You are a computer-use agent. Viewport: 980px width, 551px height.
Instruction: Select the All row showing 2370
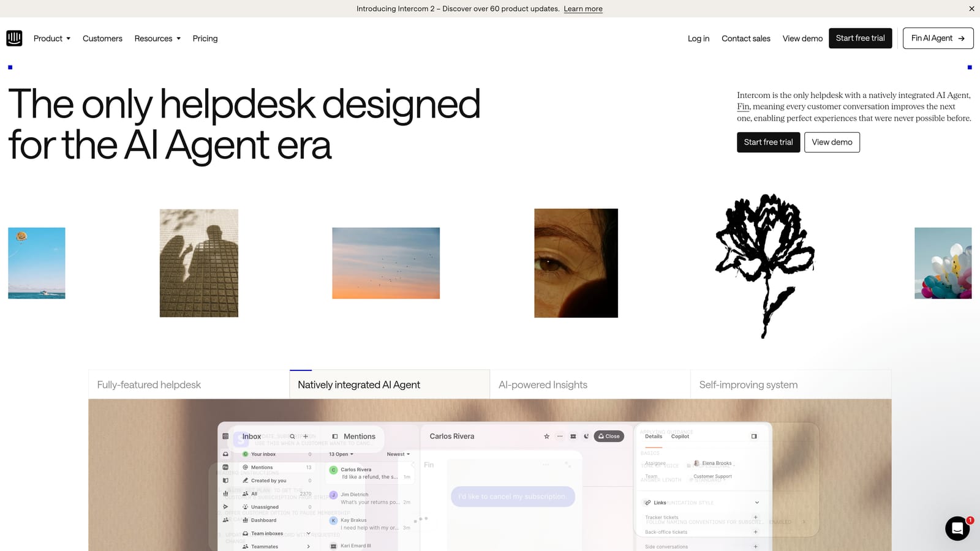coord(277,493)
